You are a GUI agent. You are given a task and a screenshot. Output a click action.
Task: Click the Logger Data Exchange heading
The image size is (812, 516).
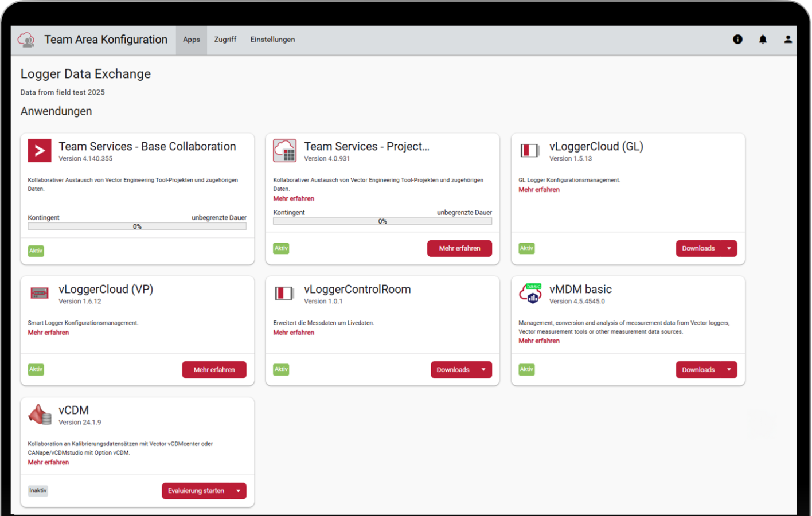(85, 74)
